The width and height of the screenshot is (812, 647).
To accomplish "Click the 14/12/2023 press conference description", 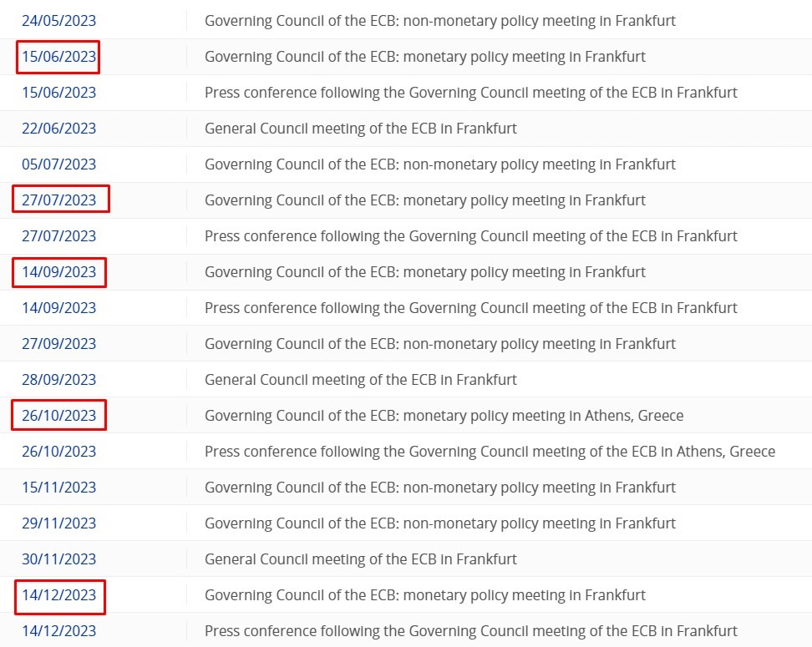I will (470, 631).
